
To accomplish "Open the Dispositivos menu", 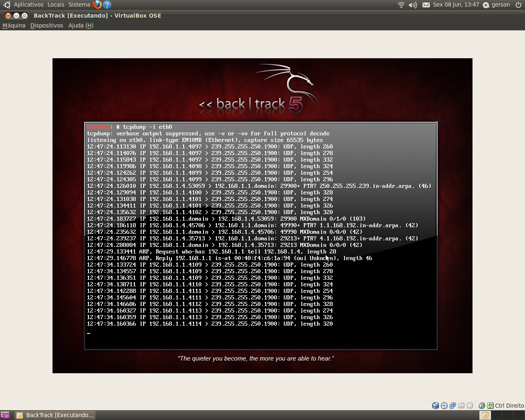I will tap(47, 25).
